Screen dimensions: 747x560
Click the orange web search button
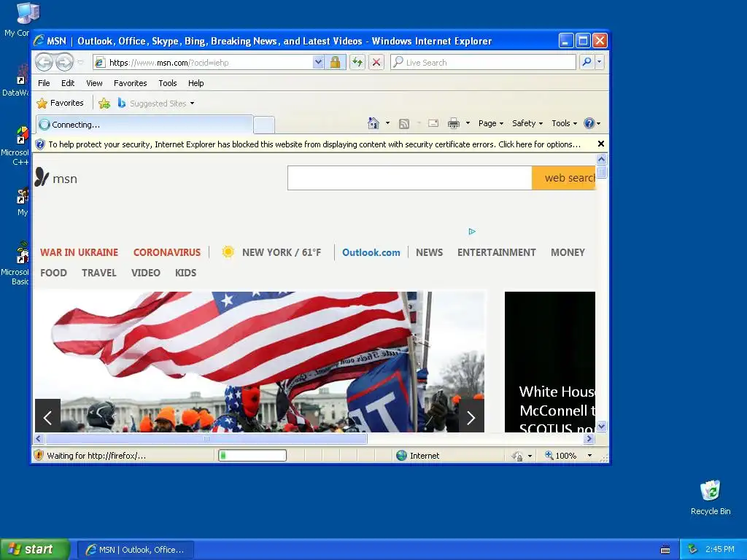point(564,178)
